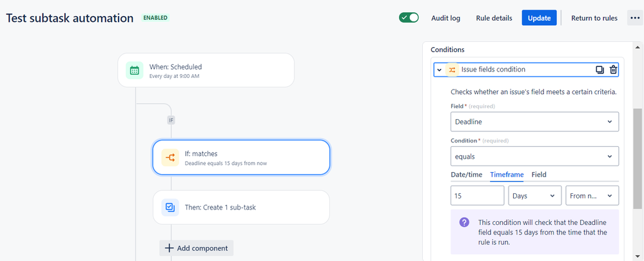The image size is (644, 261).
Task: Duplicate the Issue fields condition
Action: 600,70
